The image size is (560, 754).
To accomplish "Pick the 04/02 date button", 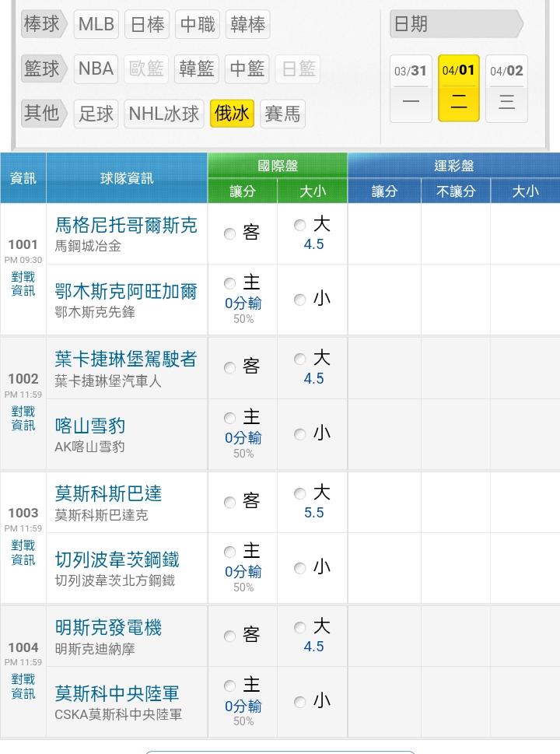I will (506, 89).
